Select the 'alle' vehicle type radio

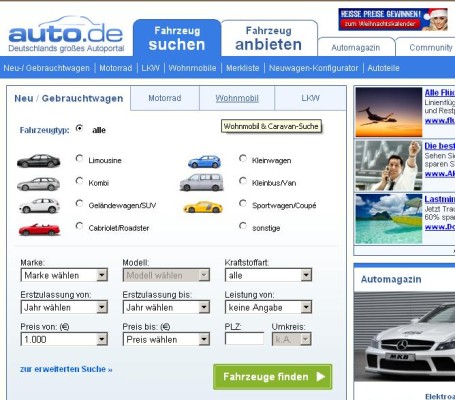click(x=79, y=128)
